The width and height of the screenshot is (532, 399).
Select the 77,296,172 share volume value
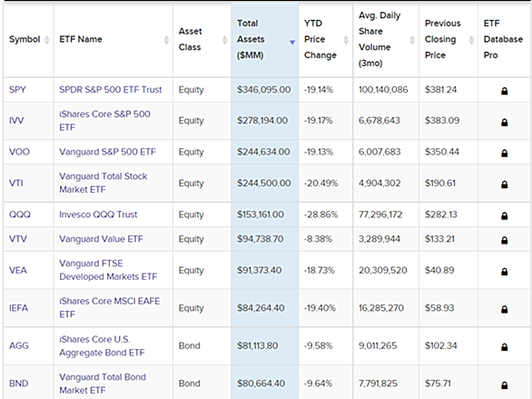tap(380, 214)
